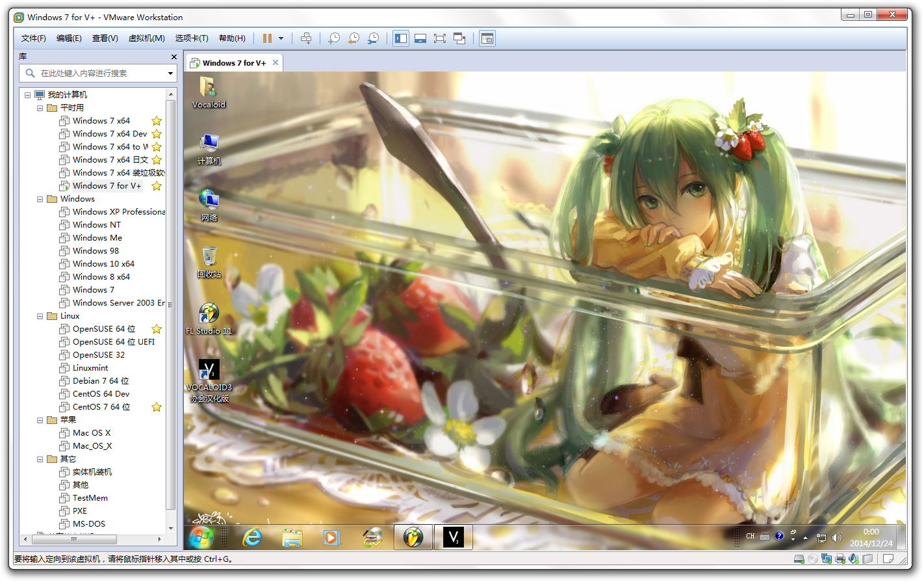
Task: Click the Revert to Snapshot toolbar icon
Action: point(353,38)
